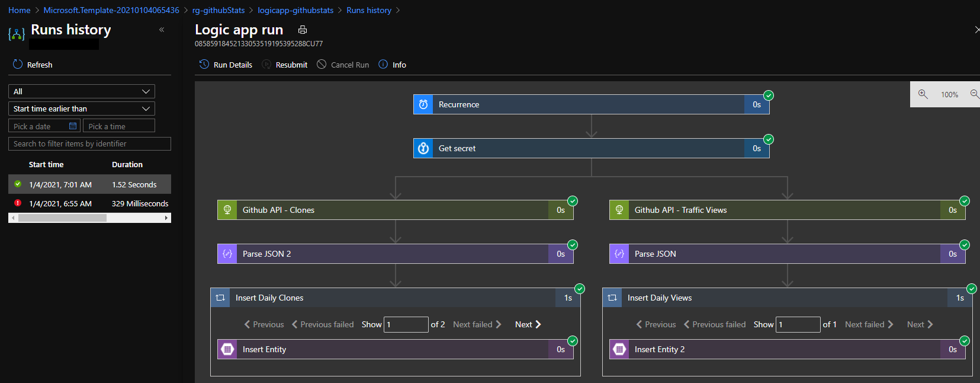This screenshot has height=383, width=980.
Task: Select the 1/4/2021, 6:55 AM run row
Action: coord(89,203)
